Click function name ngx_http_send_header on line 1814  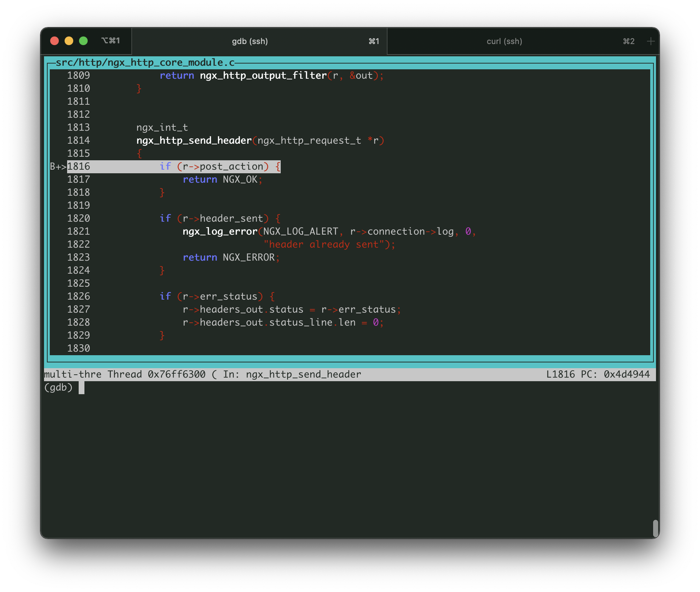tap(194, 140)
